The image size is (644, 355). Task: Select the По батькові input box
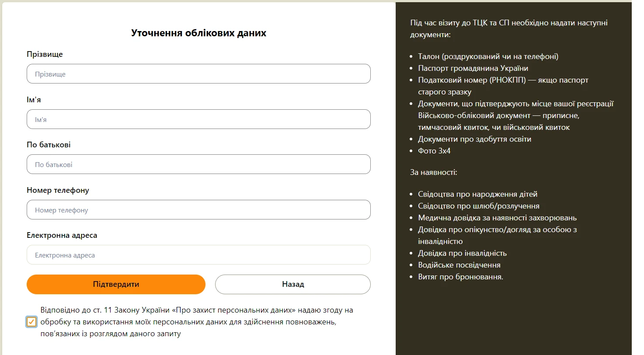pos(198,164)
